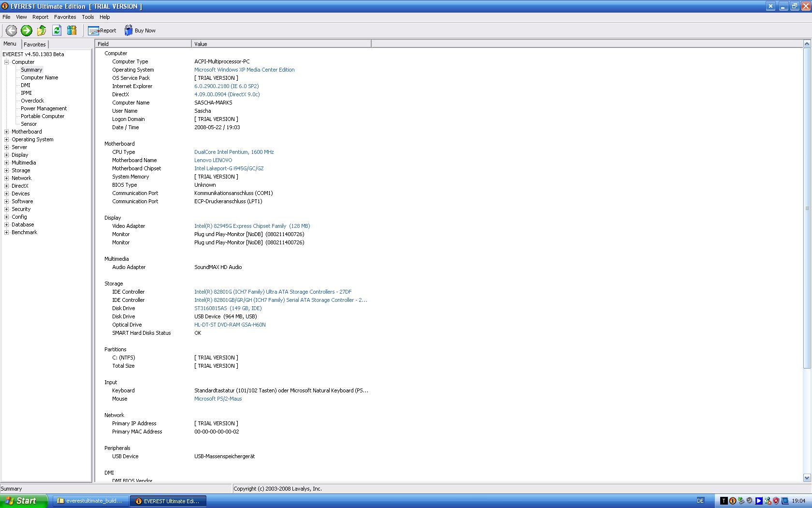Viewport: 812px width, 508px height.
Task: Open the Microsoft PS/2-Maus link
Action: click(218, 399)
